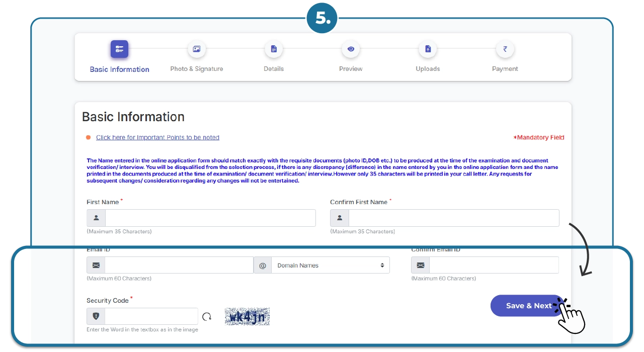
Task: Click the 'Basic Information' heading text
Action: click(133, 117)
